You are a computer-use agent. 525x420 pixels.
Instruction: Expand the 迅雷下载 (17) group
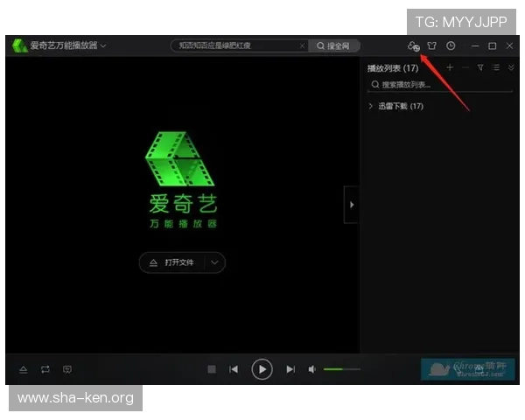[371, 106]
